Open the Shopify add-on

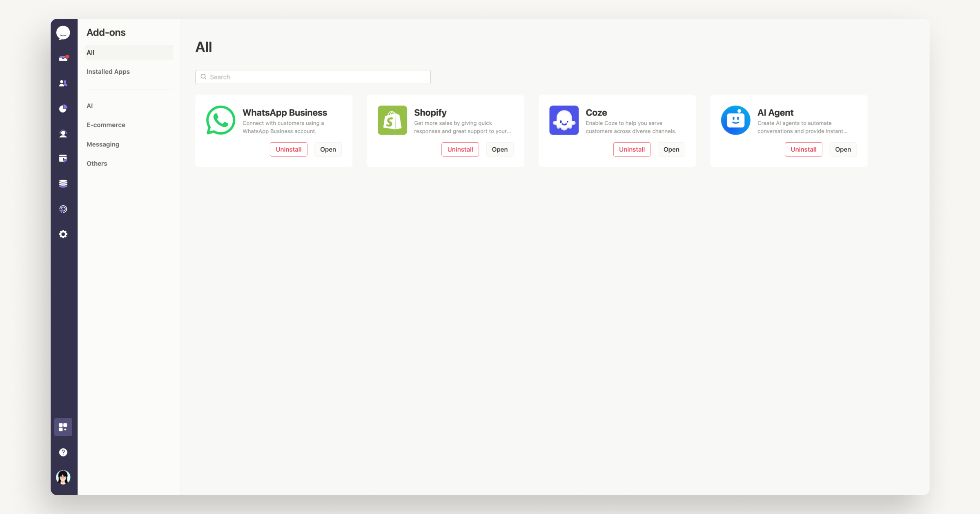[499, 149]
